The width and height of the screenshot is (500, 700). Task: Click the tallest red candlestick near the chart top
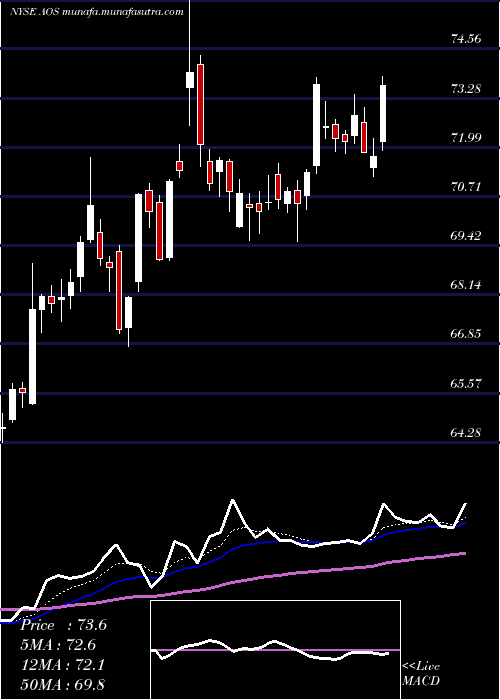[x=200, y=104]
